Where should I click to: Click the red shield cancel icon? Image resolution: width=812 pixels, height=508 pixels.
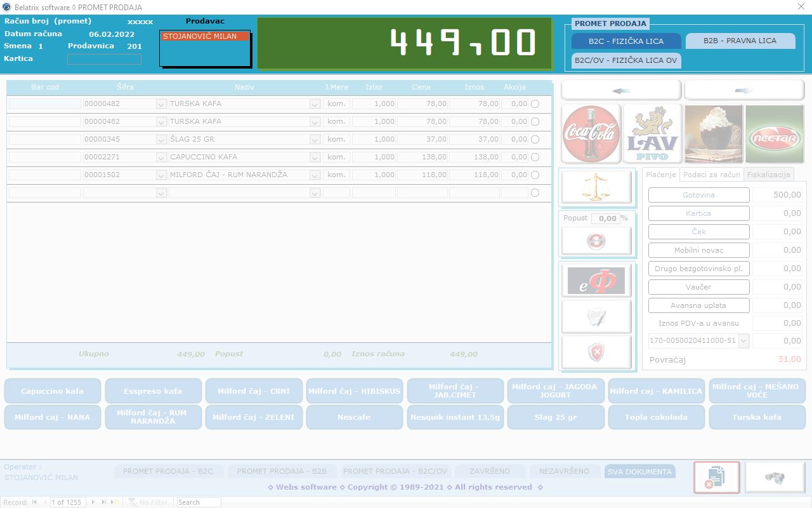(596, 352)
